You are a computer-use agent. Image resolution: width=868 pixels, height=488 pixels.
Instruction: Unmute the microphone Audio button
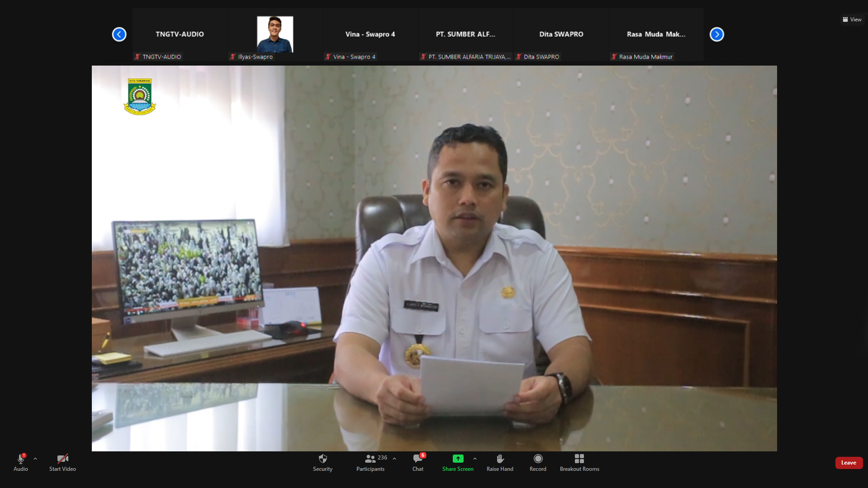coord(21,462)
